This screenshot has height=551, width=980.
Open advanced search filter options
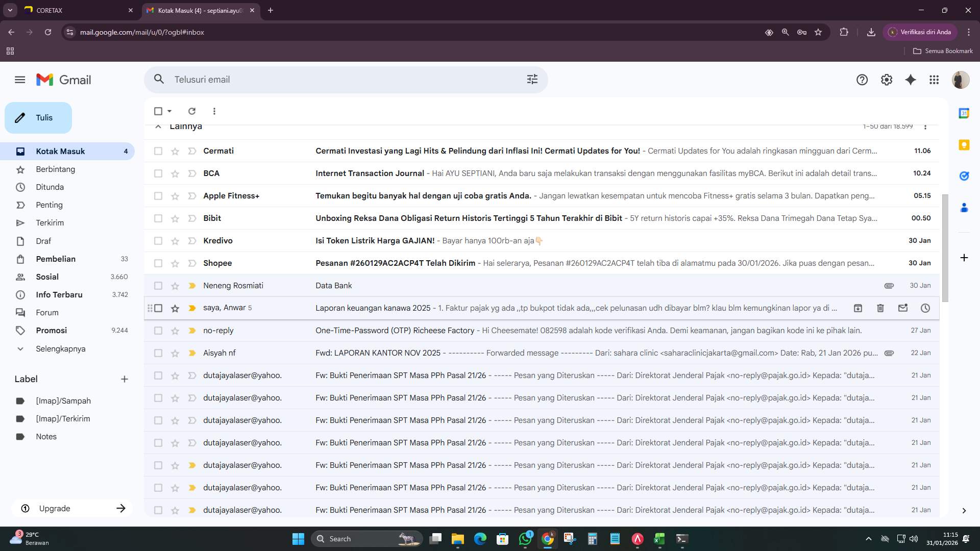532,80
